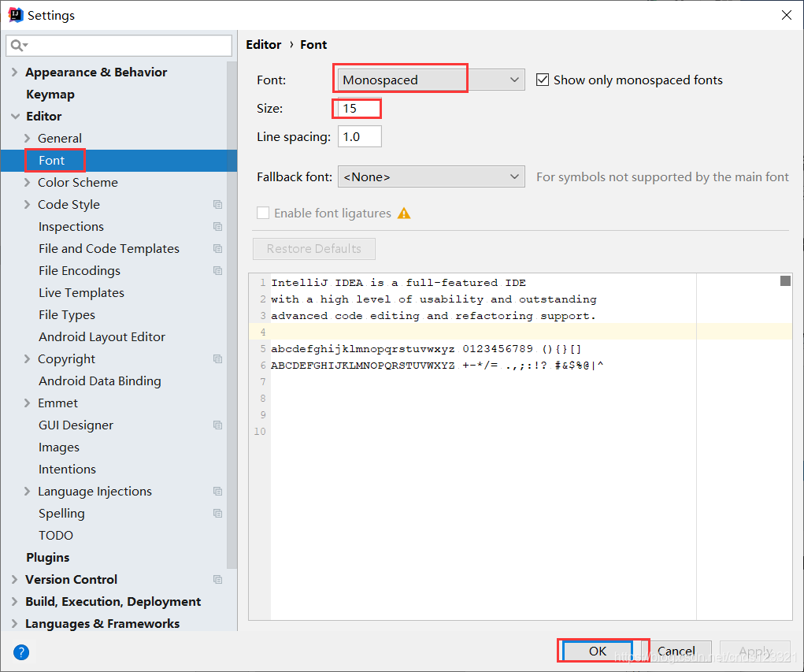Screen dimensions: 804x672
Task: Click the settings tree vertical scrollbar
Action: pos(232,315)
